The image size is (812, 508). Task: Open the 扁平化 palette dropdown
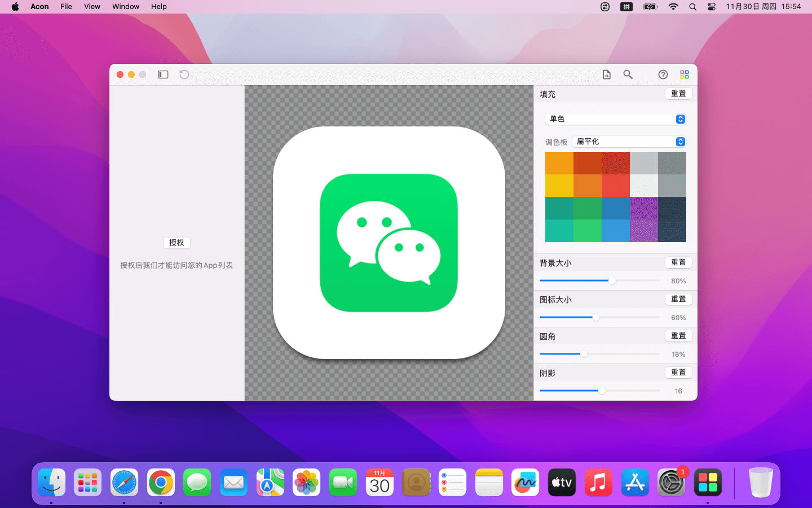pyautogui.click(x=629, y=142)
